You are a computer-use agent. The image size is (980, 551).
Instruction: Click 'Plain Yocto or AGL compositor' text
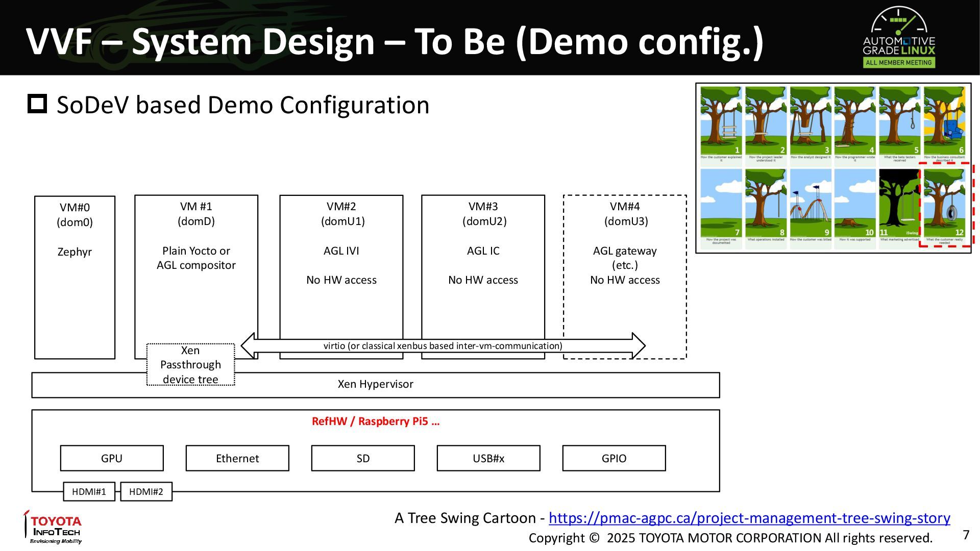click(x=196, y=258)
